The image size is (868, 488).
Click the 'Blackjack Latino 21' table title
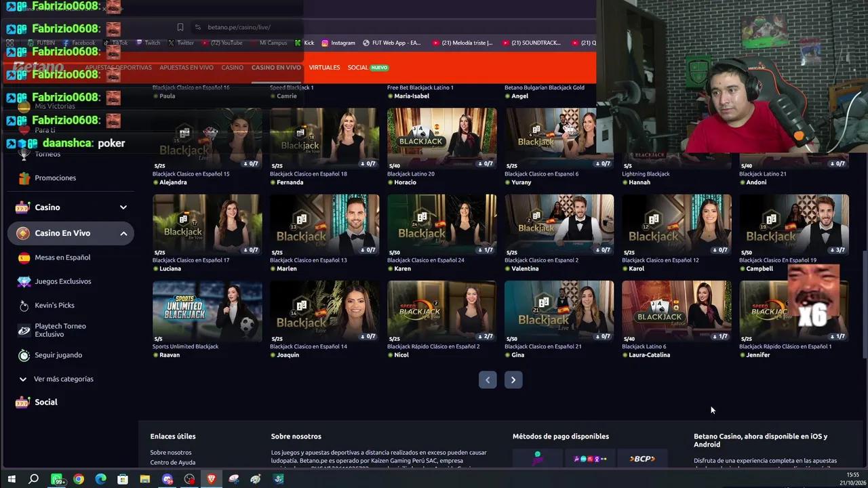click(763, 174)
